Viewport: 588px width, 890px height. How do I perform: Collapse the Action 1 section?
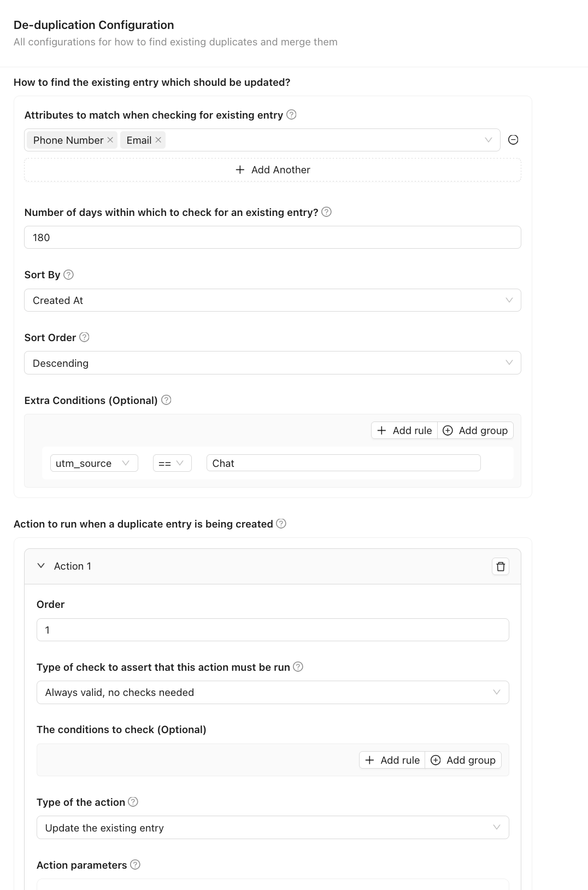[x=40, y=566]
